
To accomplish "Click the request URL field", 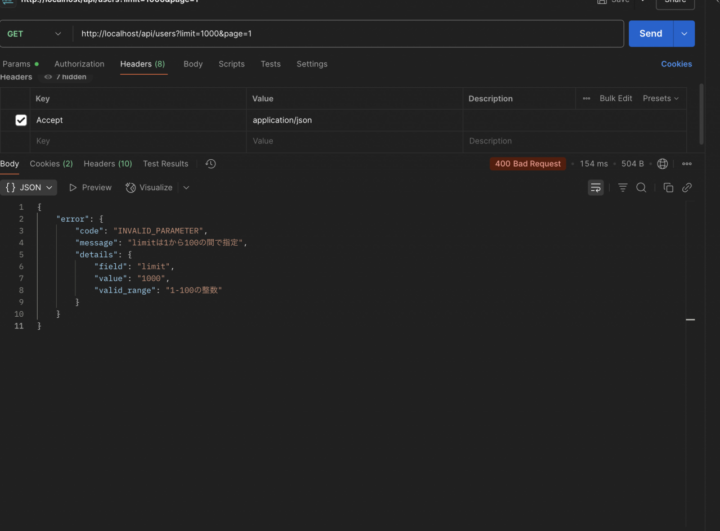I will [x=349, y=34].
